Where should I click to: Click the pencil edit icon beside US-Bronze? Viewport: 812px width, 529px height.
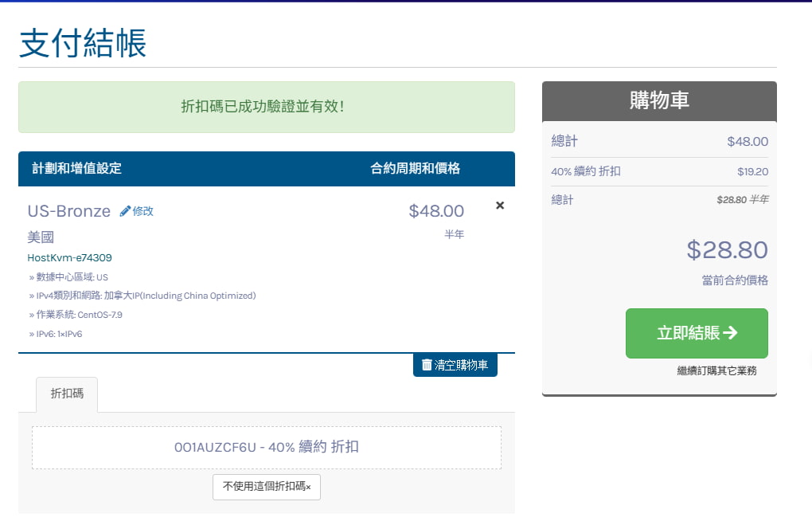(126, 210)
